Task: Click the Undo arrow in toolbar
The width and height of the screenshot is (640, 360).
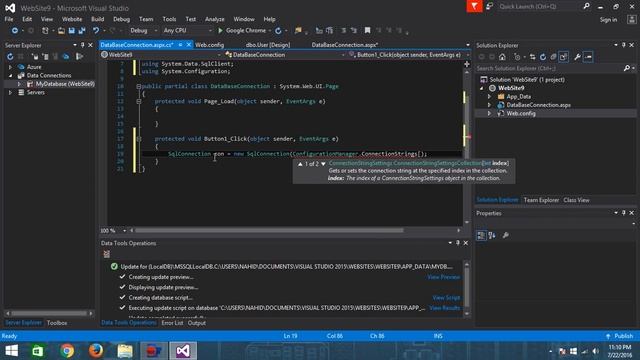Action: point(96,31)
